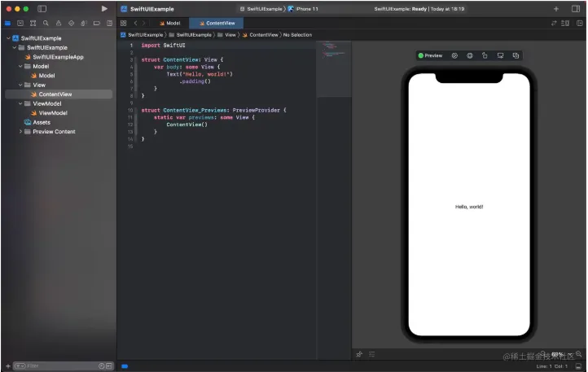
Task: Go back in editor history
Action: (135, 24)
